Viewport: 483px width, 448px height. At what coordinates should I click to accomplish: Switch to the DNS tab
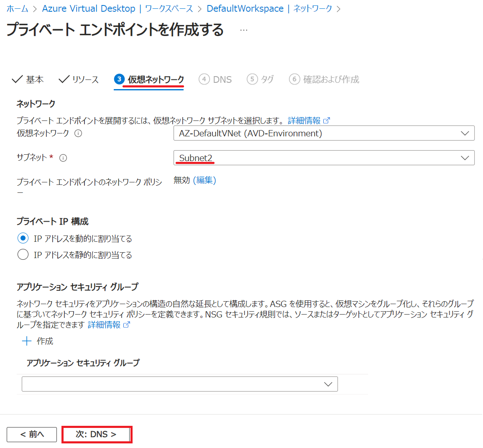(215, 79)
